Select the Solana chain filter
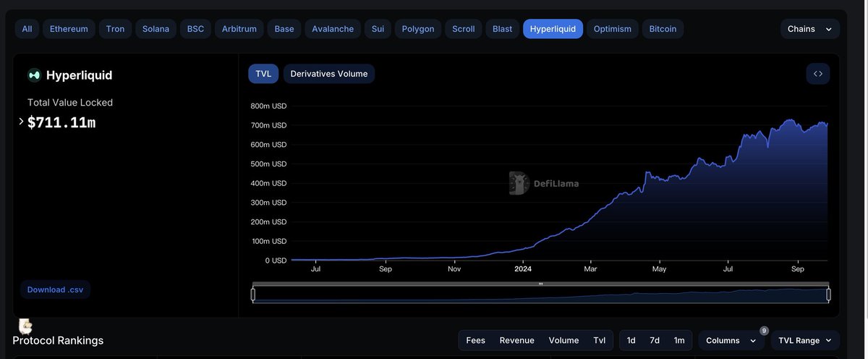The width and height of the screenshot is (868, 359). [156, 29]
